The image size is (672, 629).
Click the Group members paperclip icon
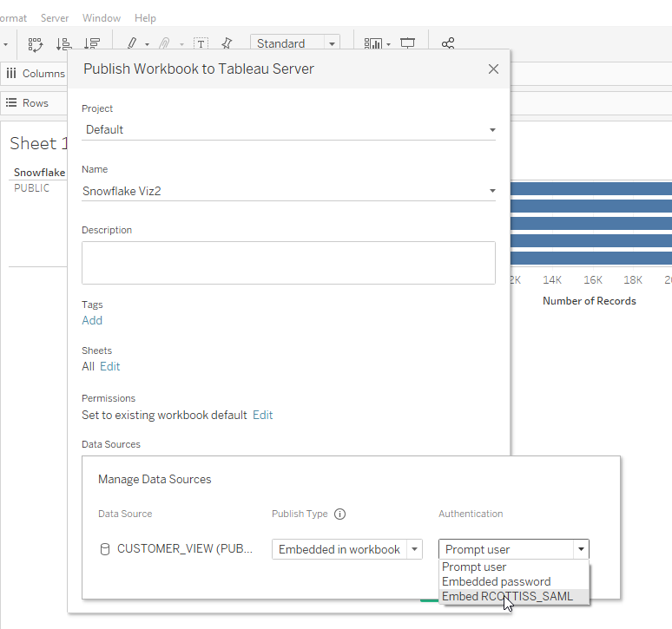pos(164,43)
